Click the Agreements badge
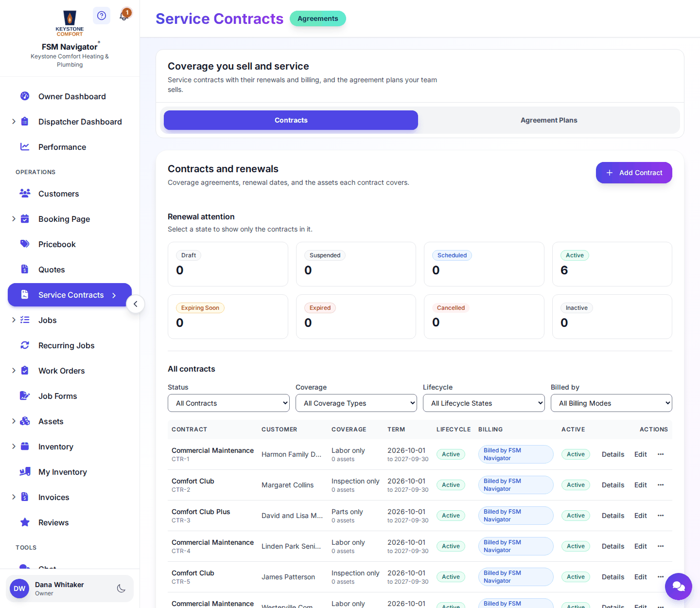The height and width of the screenshot is (608, 700). pos(318,18)
